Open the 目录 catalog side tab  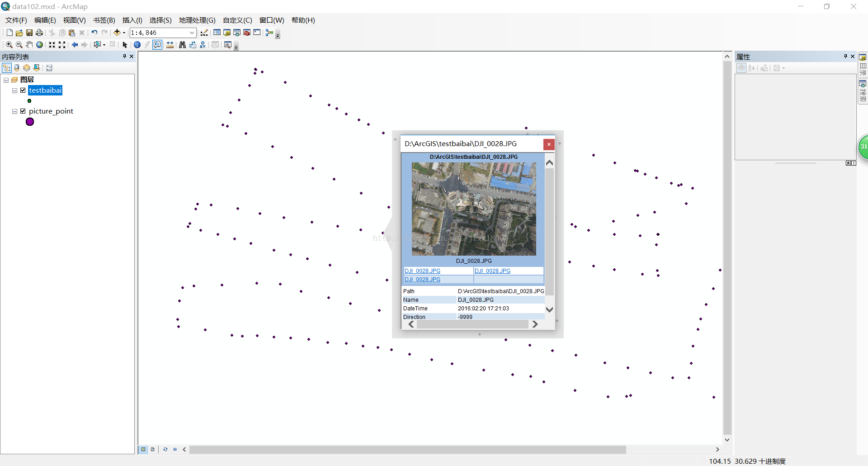point(863,65)
